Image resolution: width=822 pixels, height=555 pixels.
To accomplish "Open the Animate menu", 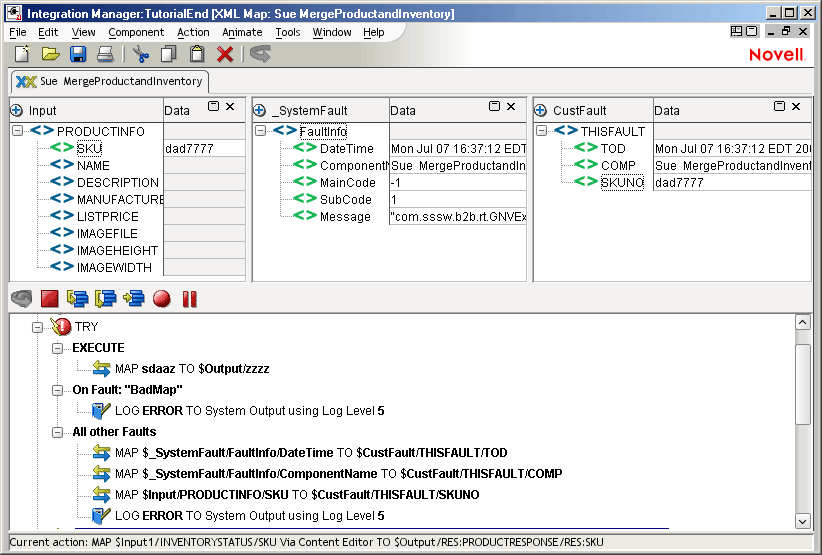I will click(241, 32).
